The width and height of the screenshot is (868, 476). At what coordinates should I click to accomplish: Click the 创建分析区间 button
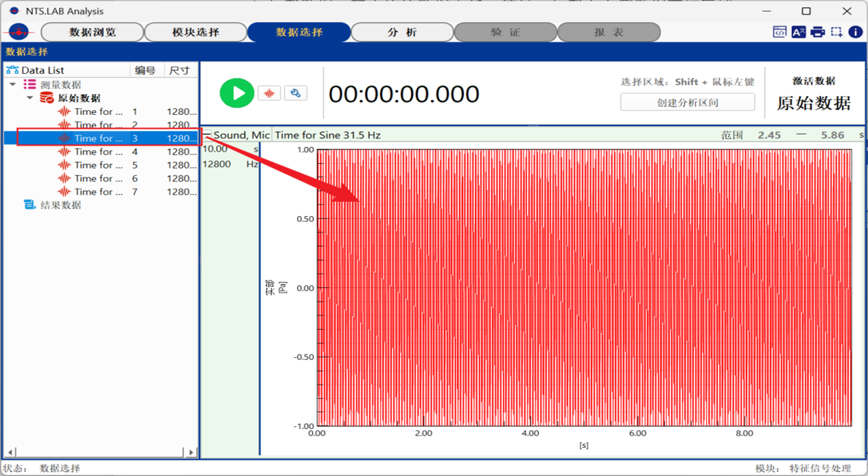point(687,103)
